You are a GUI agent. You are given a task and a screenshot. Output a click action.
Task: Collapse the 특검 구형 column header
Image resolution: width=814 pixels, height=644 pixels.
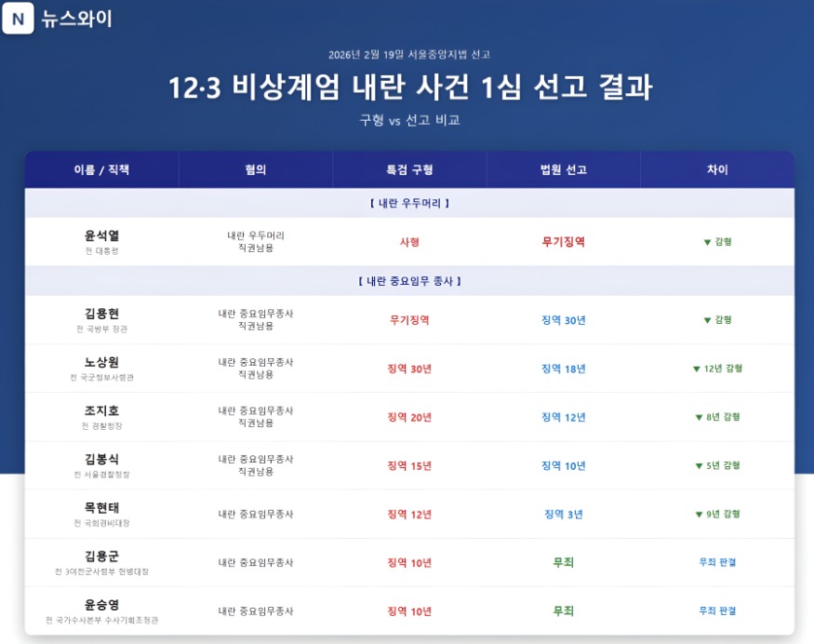tap(407, 169)
